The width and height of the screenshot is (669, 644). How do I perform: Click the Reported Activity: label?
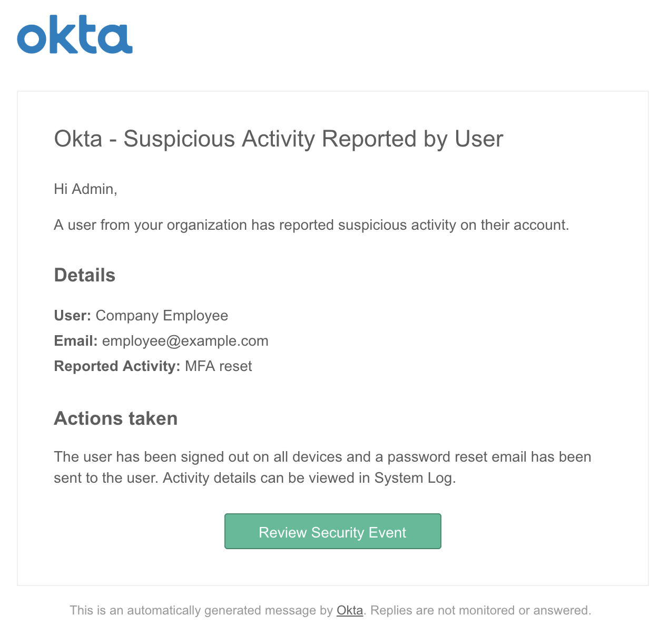point(117,366)
